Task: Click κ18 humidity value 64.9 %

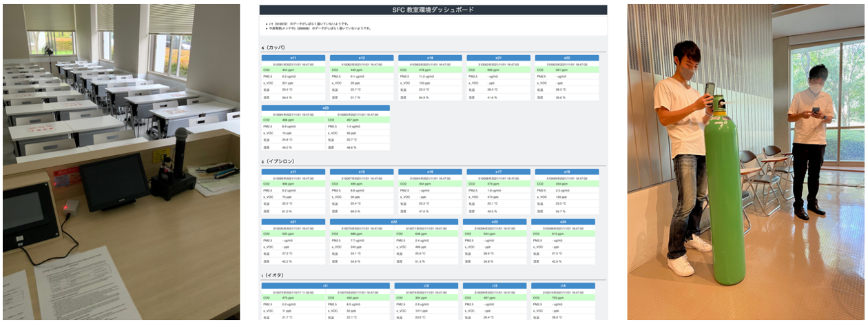Action: (x=426, y=97)
